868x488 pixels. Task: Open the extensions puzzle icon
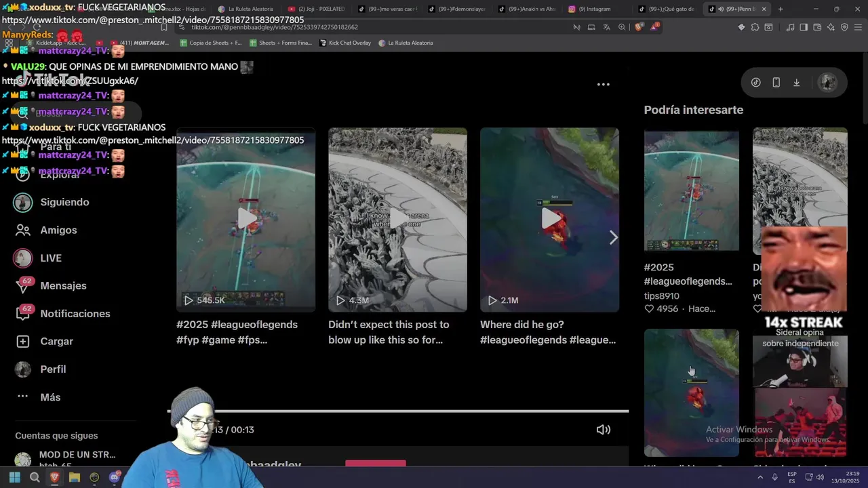(755, 27)
